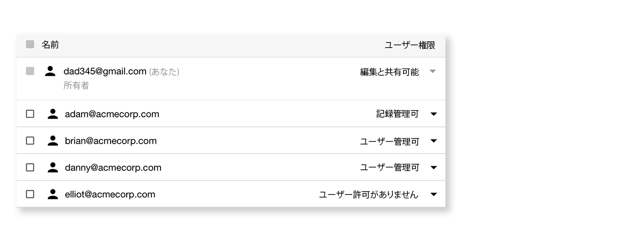Click the ユーザー権限 column header
This screenshot has height=252, width=644.
pyautogui.click(x=410, y=45)
